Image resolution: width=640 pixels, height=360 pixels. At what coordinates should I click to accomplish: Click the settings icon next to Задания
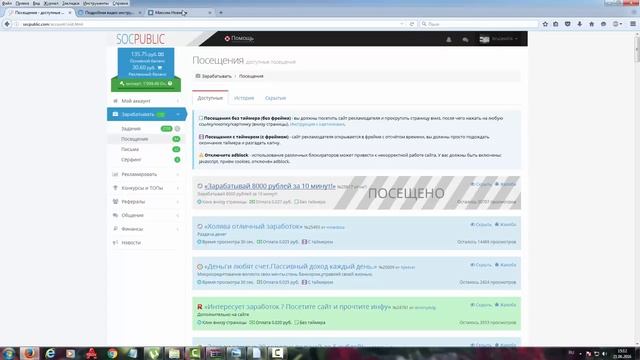coord(178,129)
